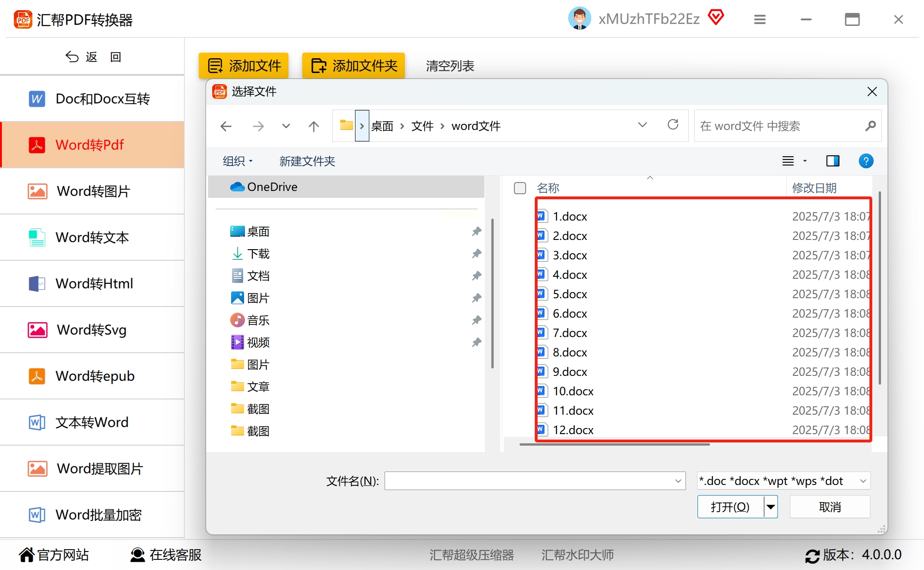Close the 选择文件 dialog
Screen dimensions: 924x570
872,92
